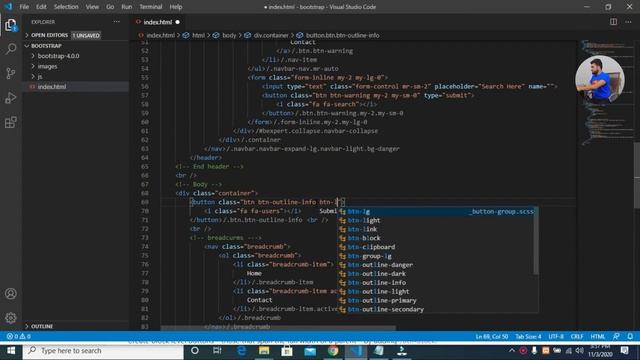Viewport: 640px width, 360px height.
Task: Click body in the breadcrumb path
Action: click(229, 36)
